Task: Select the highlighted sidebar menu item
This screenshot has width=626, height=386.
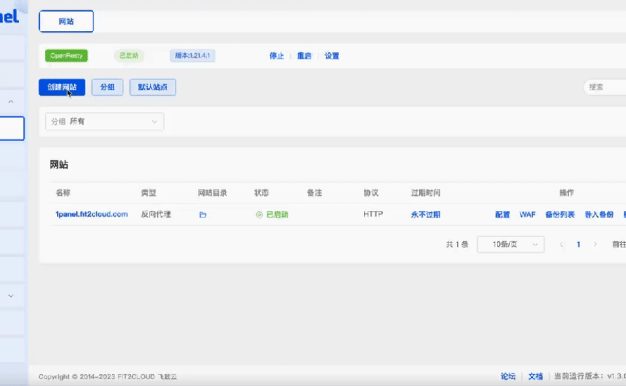Action: pos(12,128)
